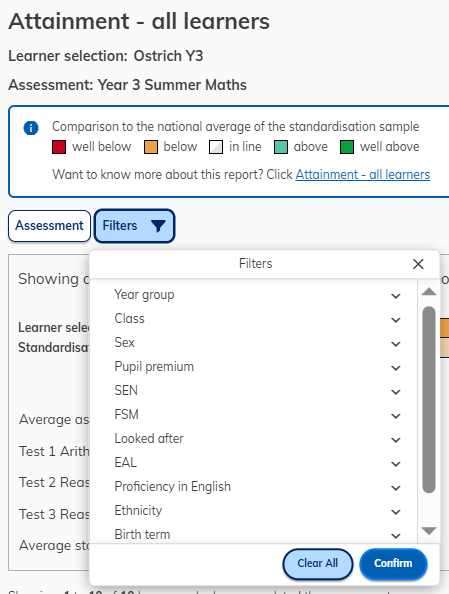The width and height of the screenshot is (449, 594).
Task: Expand the Class filter chevron
Action: pyautogui.click(x=396, y=320)
